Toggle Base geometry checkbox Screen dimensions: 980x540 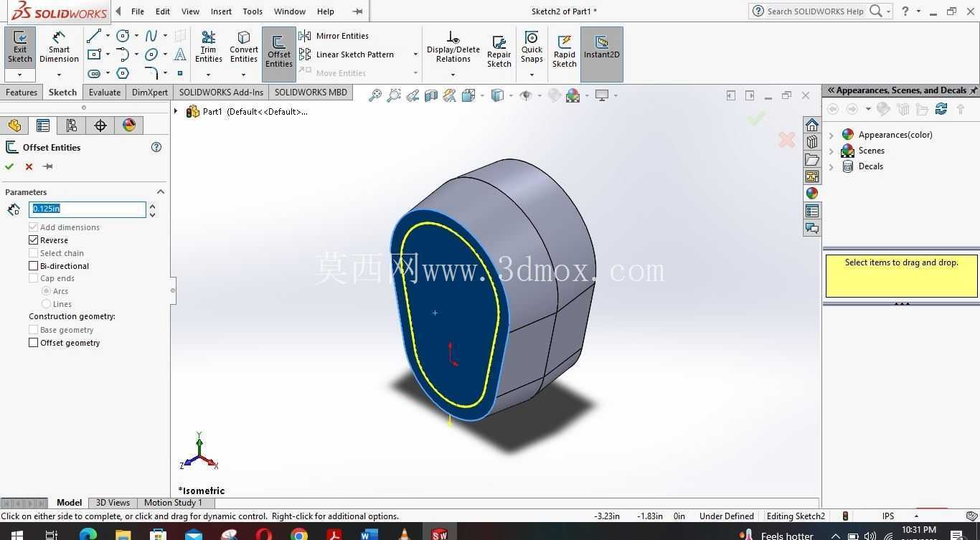[33, 330]
